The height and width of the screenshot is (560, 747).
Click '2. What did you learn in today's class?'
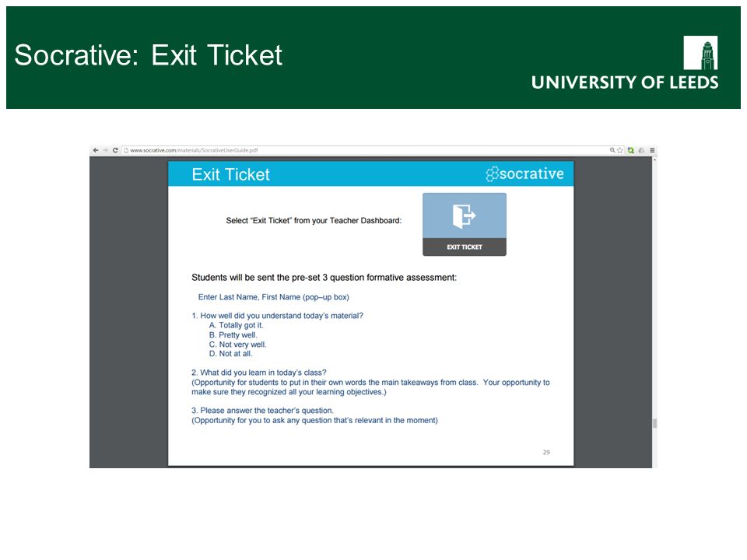(x=258, y=373)
